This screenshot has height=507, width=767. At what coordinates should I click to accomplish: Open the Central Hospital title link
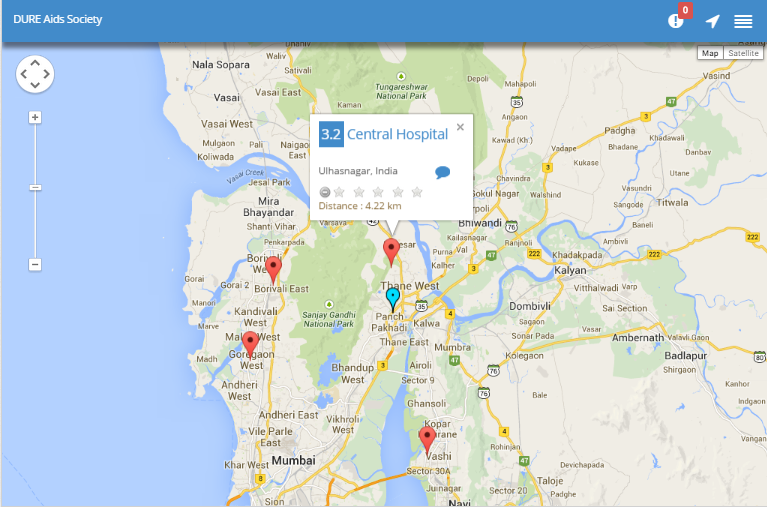point(397,134)
